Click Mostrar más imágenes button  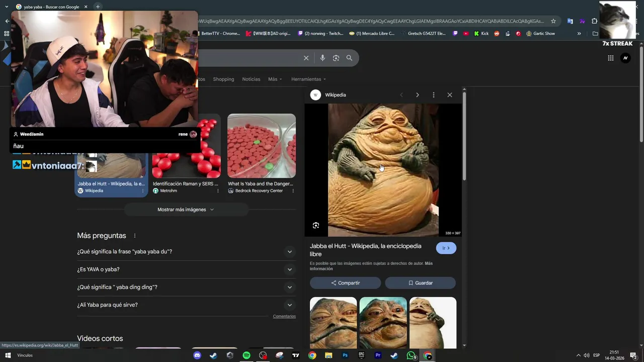coord(186,210)
